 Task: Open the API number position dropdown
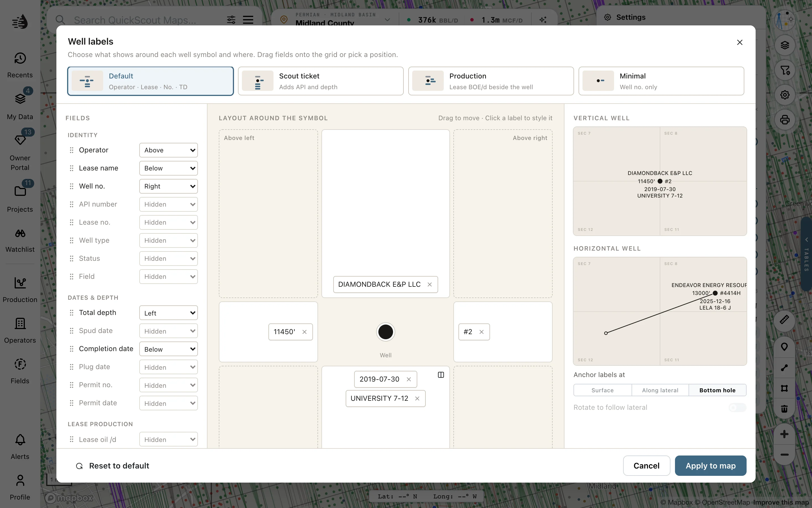[x=168, y=204]
